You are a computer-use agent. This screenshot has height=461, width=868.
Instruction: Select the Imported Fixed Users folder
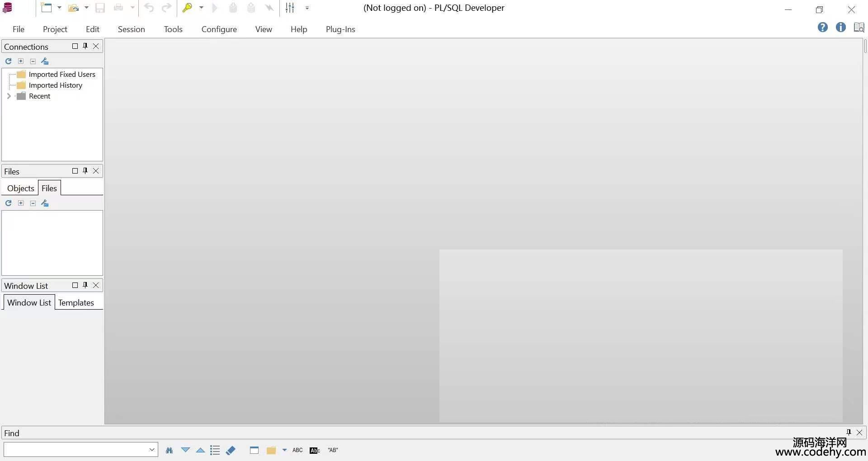point(56,75)
